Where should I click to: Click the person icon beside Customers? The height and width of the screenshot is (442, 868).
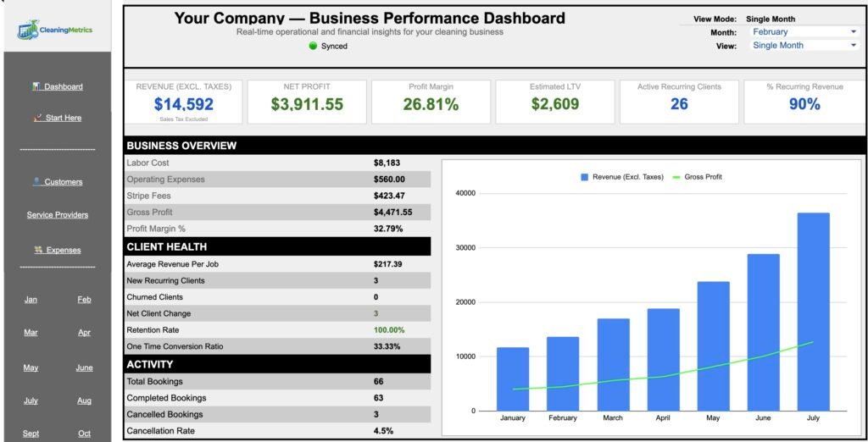click(x=37, y=181)
